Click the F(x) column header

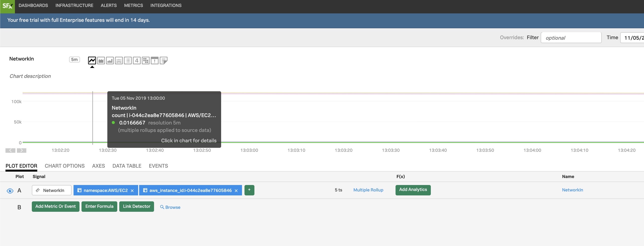[x=401, y=177]
